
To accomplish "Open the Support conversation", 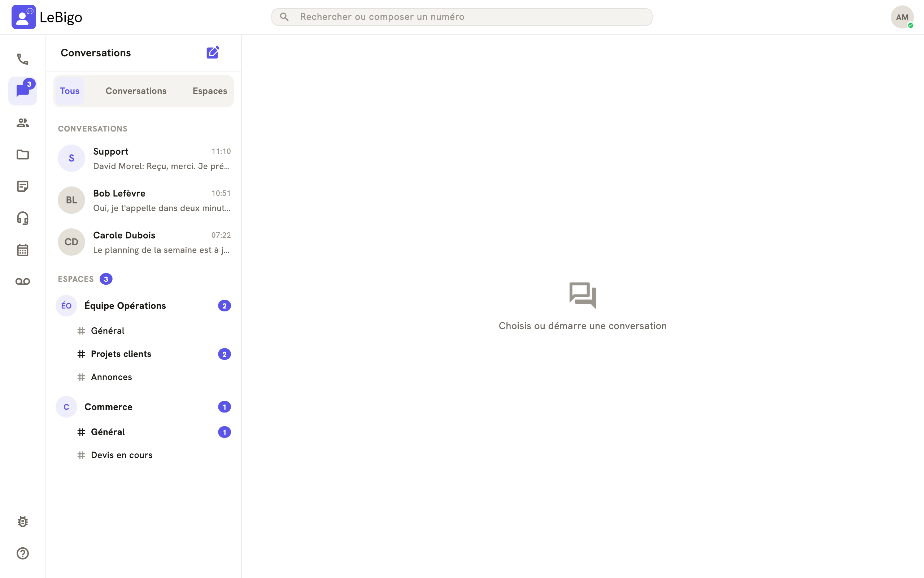I will [x=144, y=158].
